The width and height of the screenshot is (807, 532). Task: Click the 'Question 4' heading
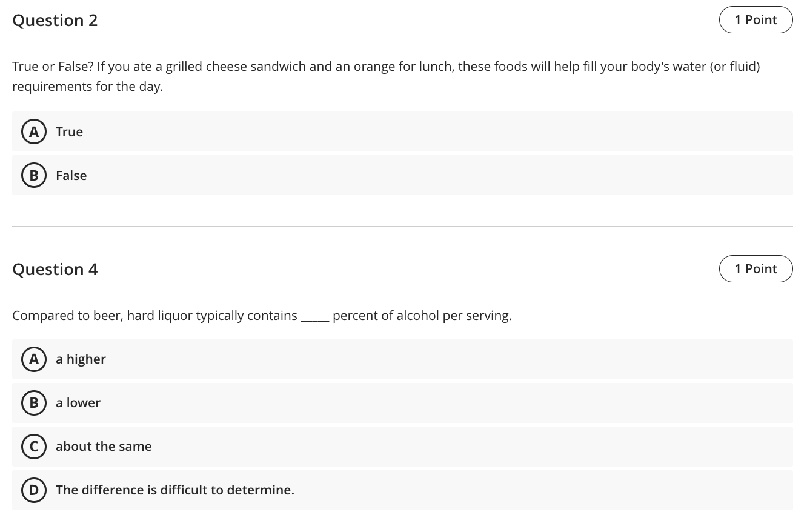pos(55,270)
